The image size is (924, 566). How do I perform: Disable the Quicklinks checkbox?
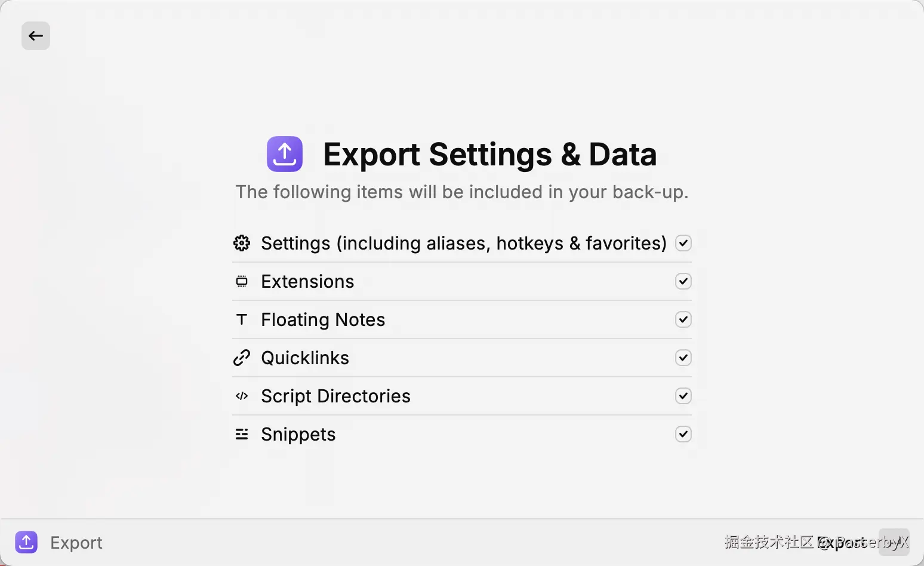683,358
